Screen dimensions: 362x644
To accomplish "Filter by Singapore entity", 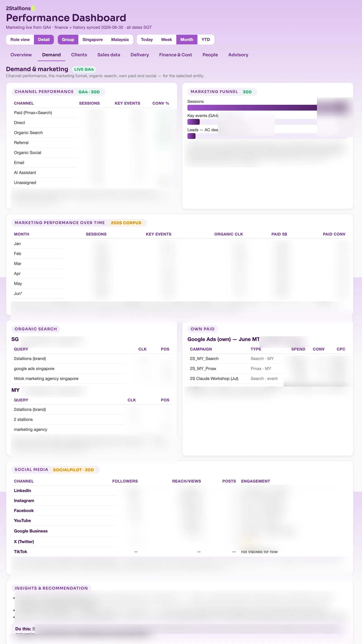I will [93, 39].
